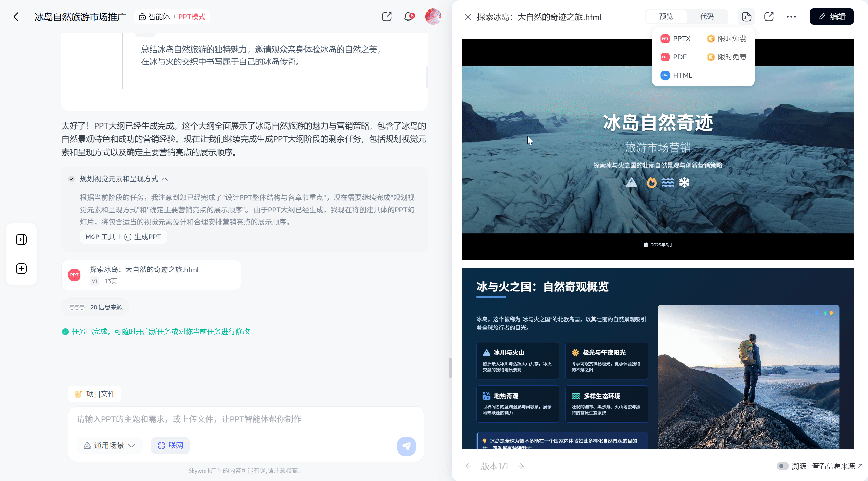Viewport: 868px width, 481px height.
Task: Click the plus icon to start new task
Action: point(21,268)
